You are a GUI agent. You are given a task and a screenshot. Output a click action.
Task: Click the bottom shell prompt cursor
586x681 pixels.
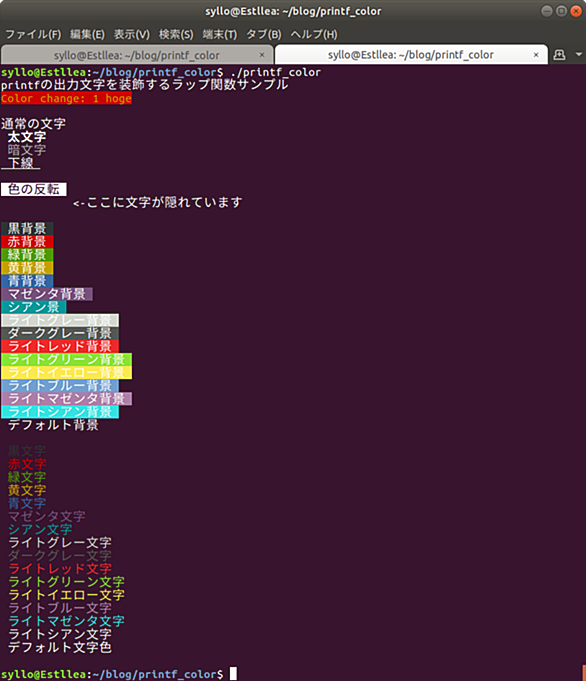233,674
